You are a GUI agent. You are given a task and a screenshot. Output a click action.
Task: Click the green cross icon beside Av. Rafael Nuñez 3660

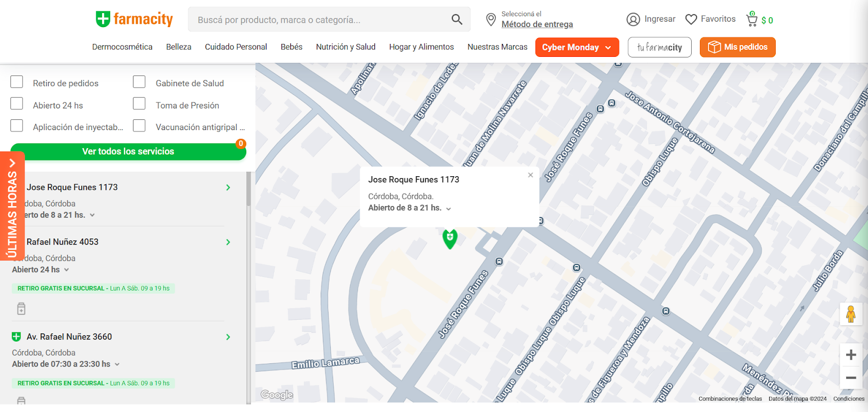tap(17, 337)
